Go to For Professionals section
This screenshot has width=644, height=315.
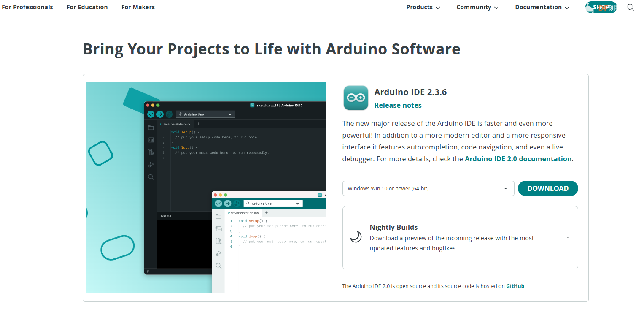pos(27,7)
